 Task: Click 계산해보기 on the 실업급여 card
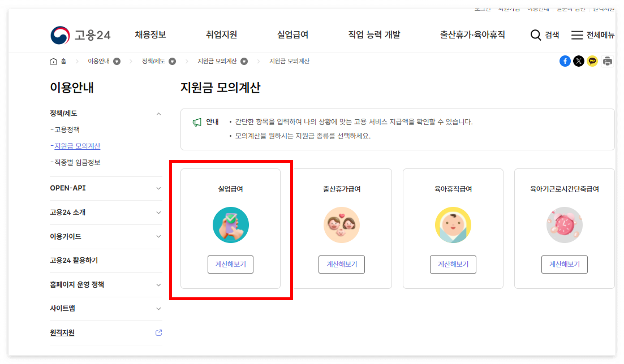231,264
